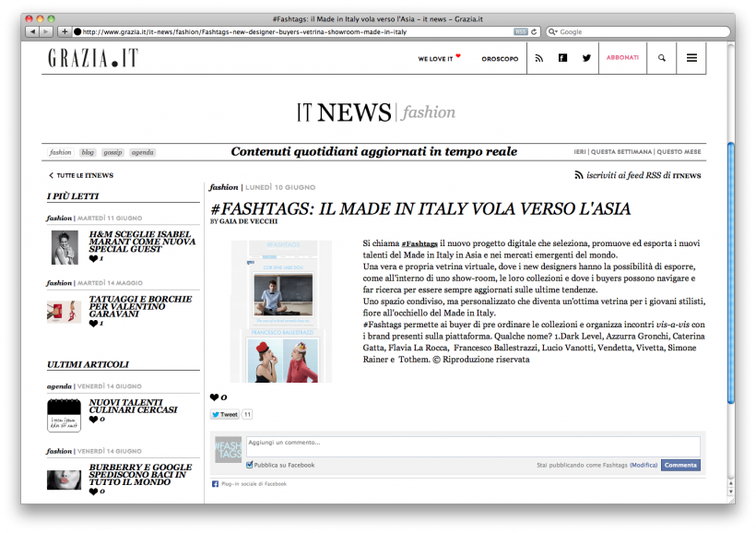Click the Tweet button
Viewport: 756px width, 533px height.
tap(225, 414)
